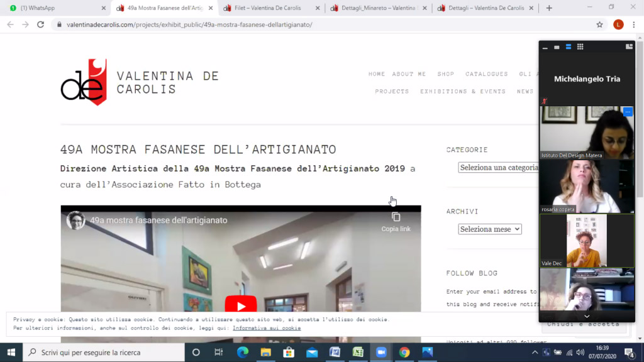This screenshot has width=644, height=362.
Task: Show hidden system tray icons
Action: [535, 352]
